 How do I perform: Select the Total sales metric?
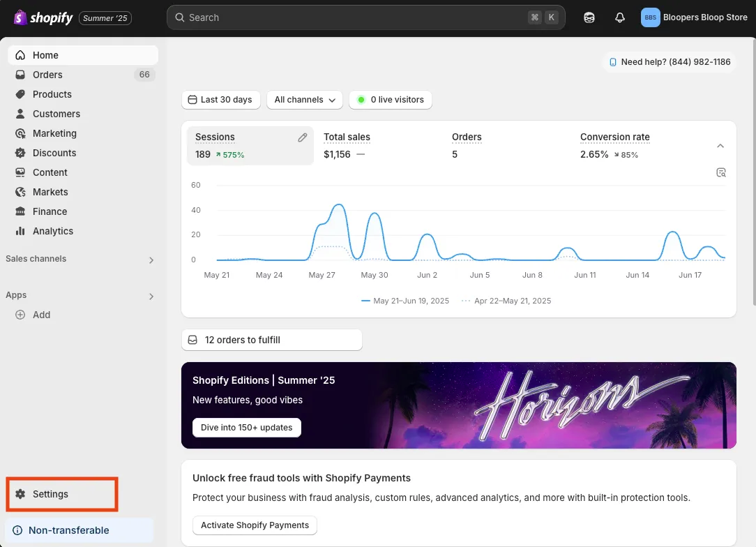[379, 146]
